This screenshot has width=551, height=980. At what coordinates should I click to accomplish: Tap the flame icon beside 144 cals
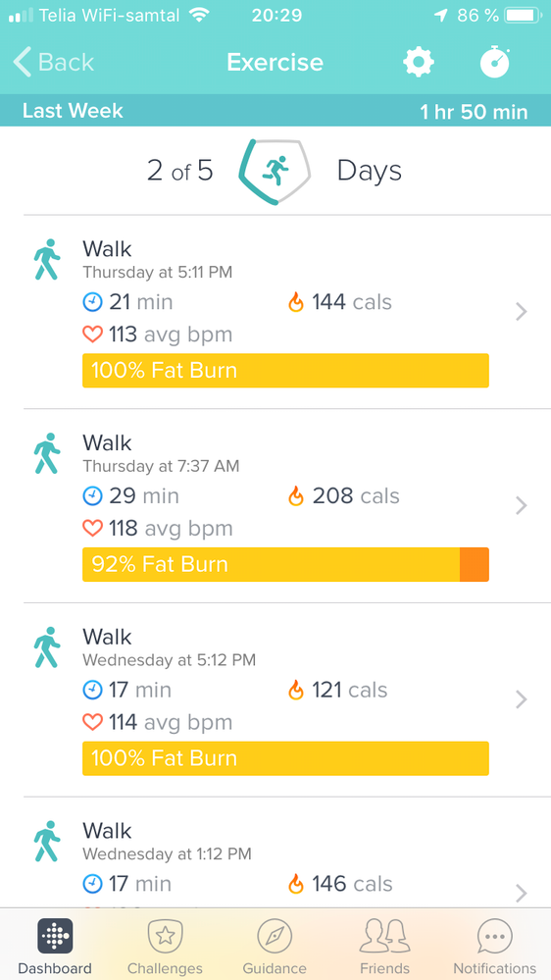pyautogui.click(x=295, y=302)
